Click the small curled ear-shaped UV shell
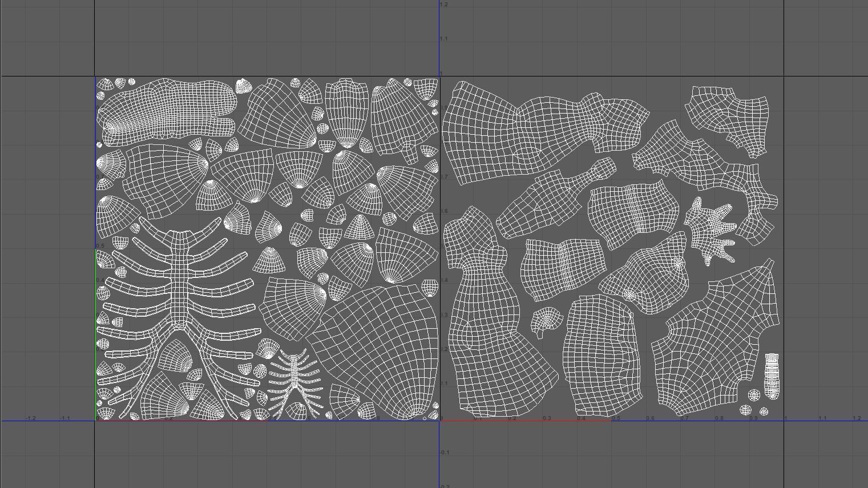Screen dimensions: 868x488 click(x=546, y=320)
